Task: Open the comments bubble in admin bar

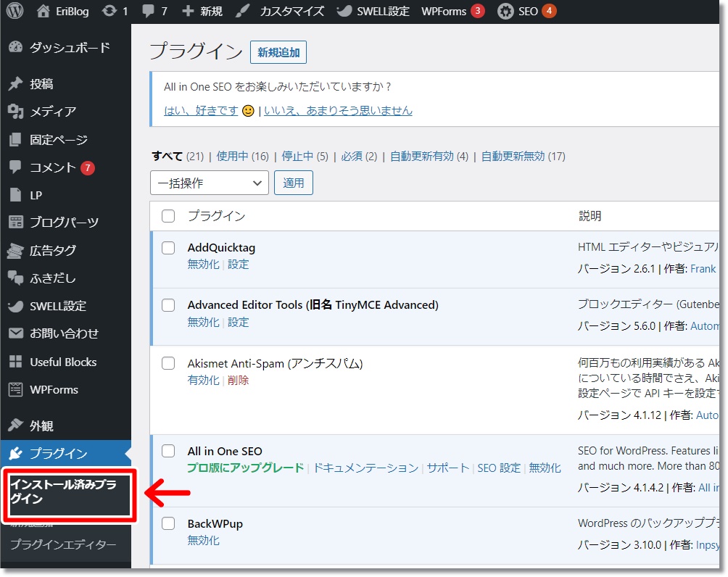Action: [x=149, y=11]
